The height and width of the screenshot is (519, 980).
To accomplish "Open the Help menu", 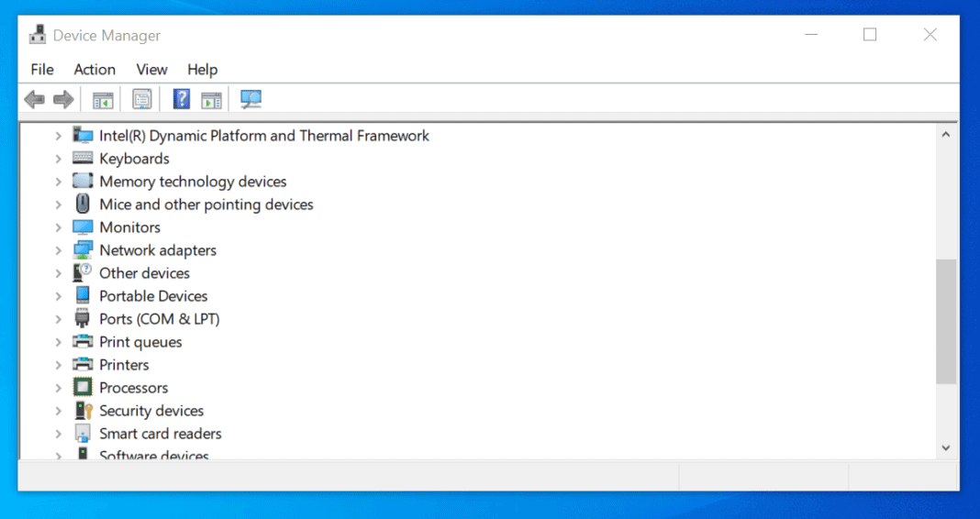I will [x=202, y=70].
